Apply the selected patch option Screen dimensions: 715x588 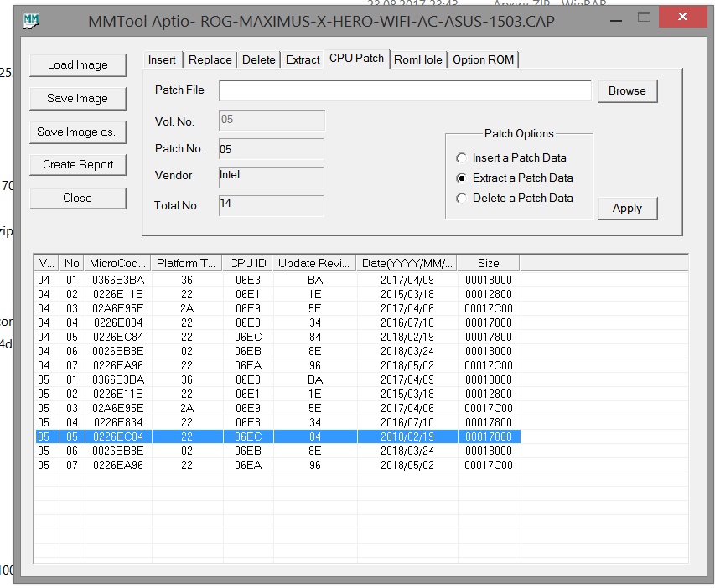[x=628, y=209]
